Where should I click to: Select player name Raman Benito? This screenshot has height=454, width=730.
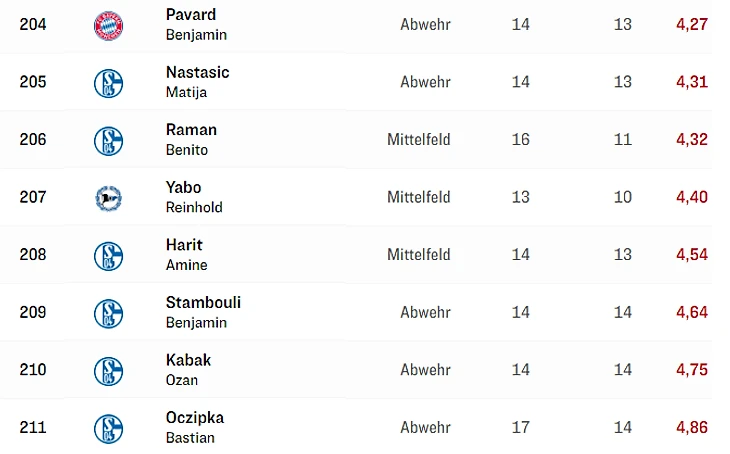pyautogui.click(x=191, y=139)
